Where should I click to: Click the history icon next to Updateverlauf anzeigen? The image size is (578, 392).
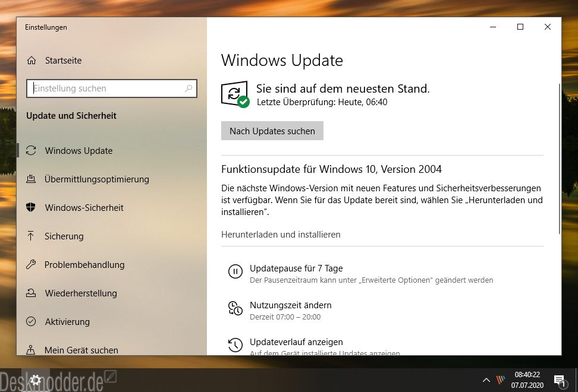(235, 345)
